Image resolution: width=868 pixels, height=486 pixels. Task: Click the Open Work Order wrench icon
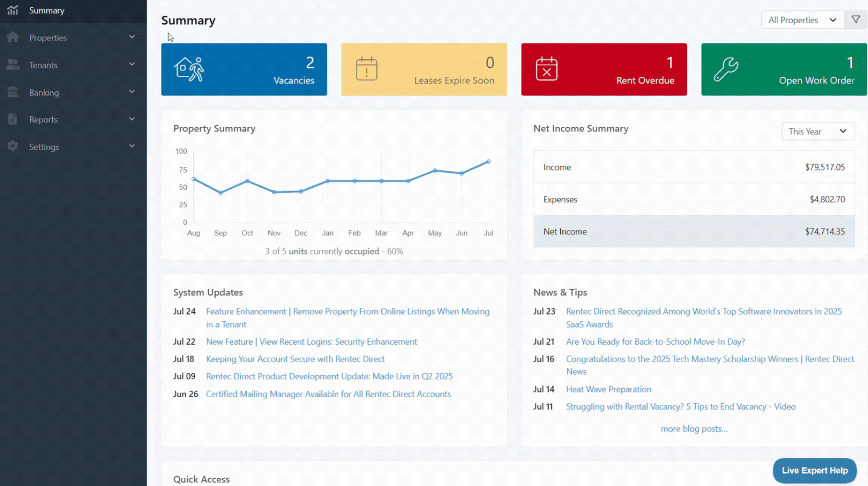(725, 69)
